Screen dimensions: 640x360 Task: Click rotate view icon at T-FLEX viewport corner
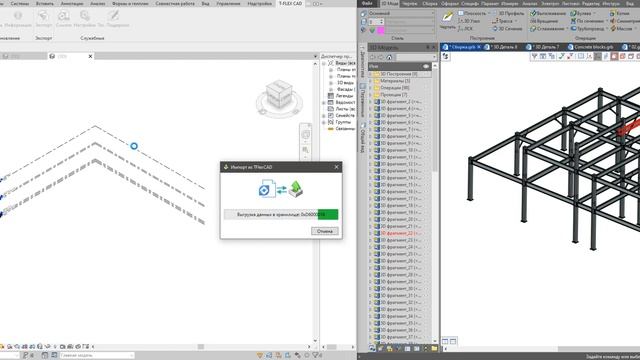coord(446,56)
